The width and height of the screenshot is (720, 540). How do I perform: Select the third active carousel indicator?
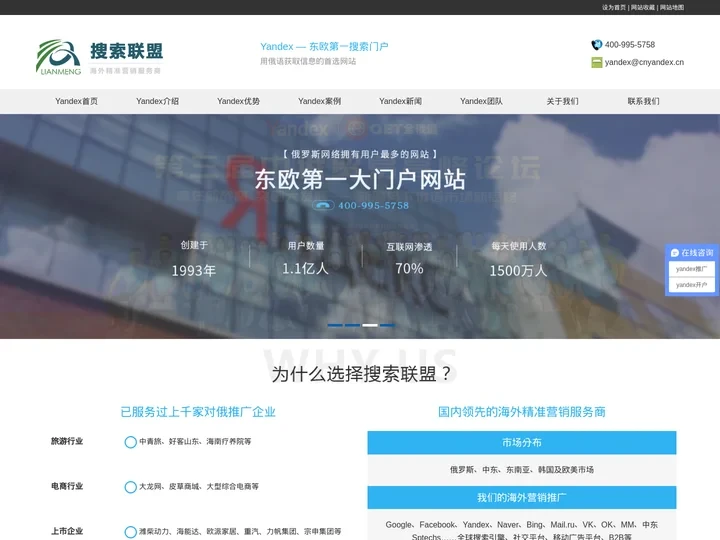370,325
